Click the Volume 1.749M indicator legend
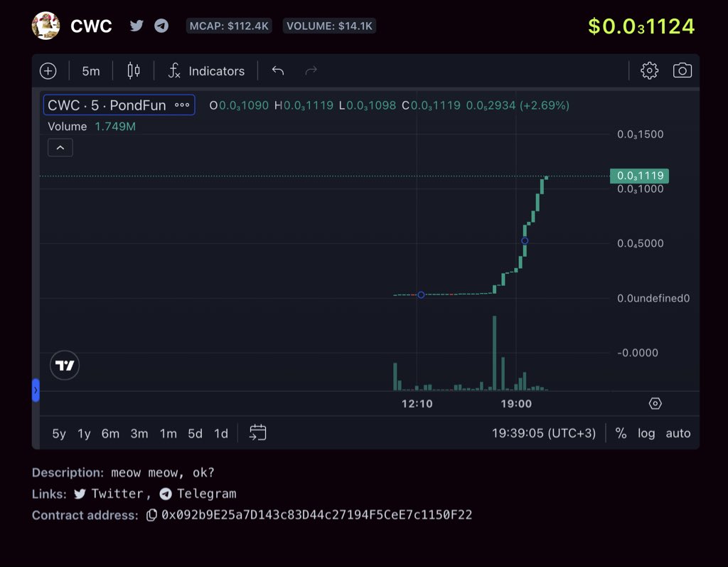The image size is (728, 567). click(92, 127)
